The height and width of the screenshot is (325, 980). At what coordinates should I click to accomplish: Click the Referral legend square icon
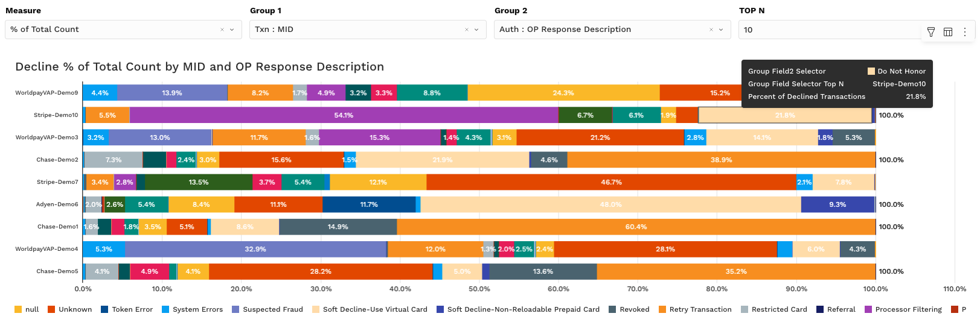tap(820, 309)
